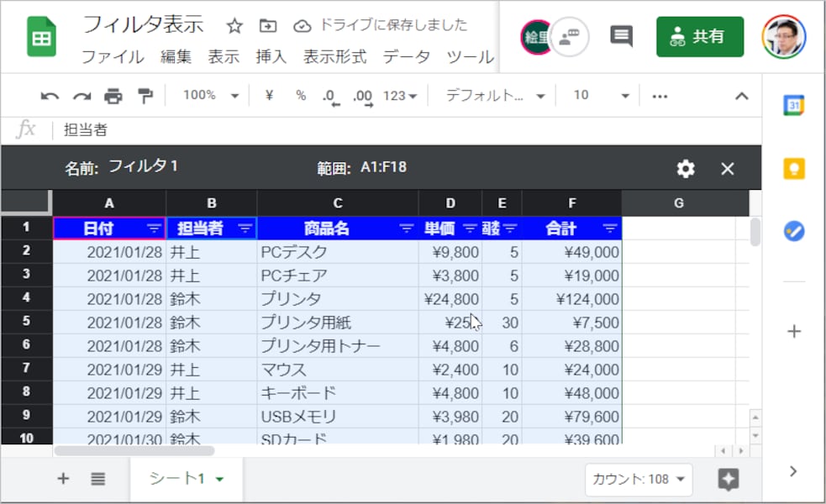826x504 pixels.
Task: Open filter view settings gear
Action: point(686,169)
